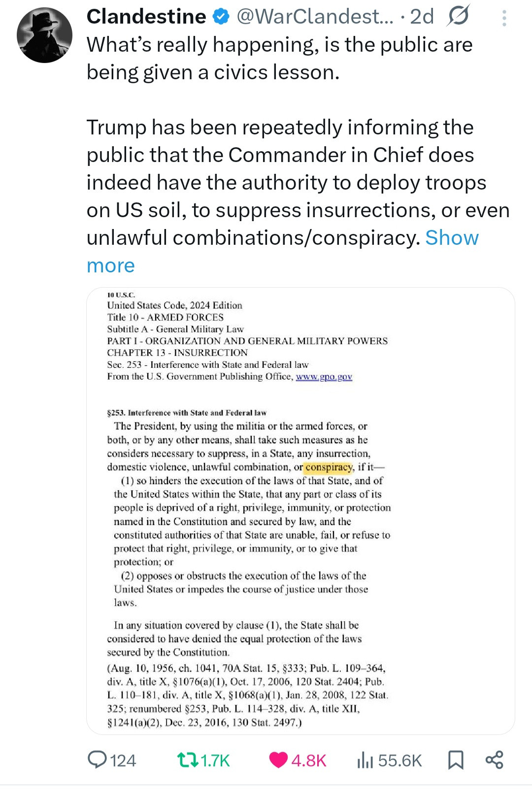Click the www.gpo.gov link in the document

tap(324, 377)
